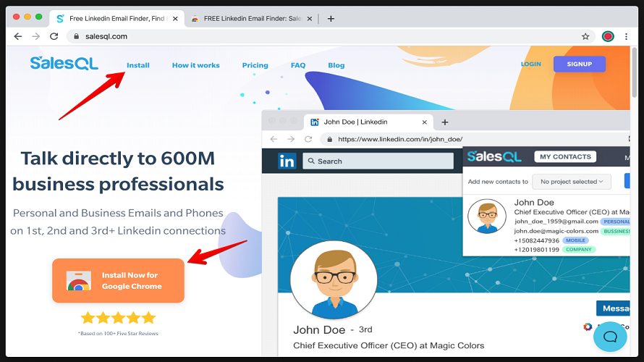Open a new browser tab

[x=331, y=19]
